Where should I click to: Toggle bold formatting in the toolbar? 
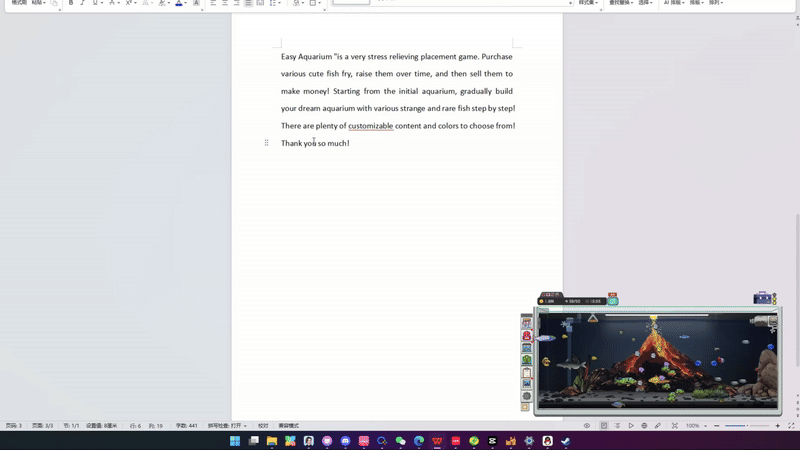tap(71, 3)
